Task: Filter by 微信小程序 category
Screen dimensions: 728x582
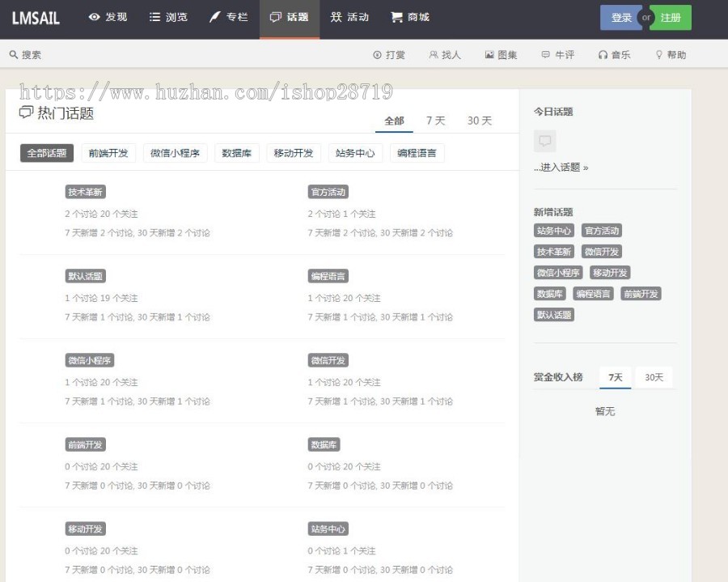Action: (176, 153)
